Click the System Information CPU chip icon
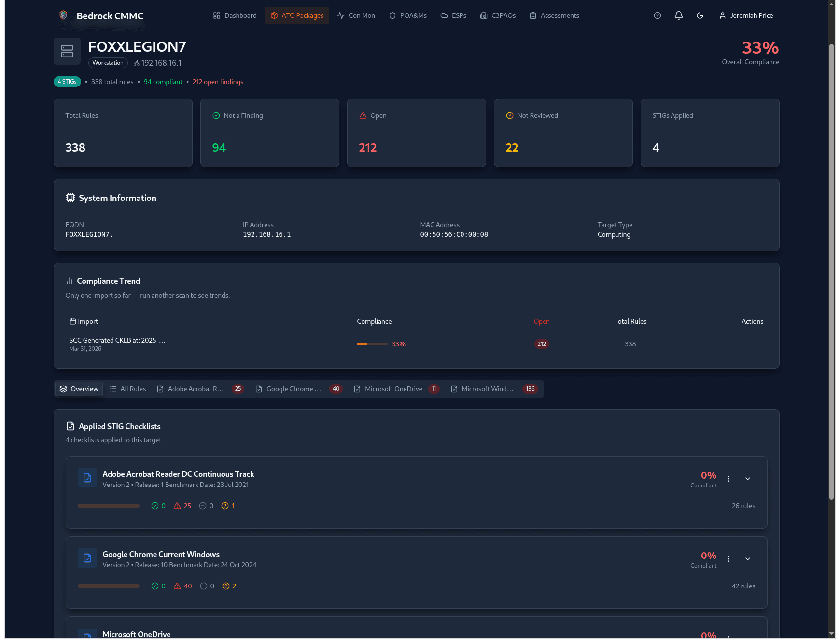 [70, 198]
